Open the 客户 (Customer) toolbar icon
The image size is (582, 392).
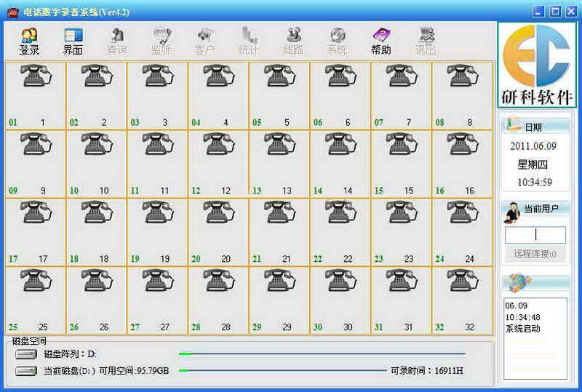point(205,41)
